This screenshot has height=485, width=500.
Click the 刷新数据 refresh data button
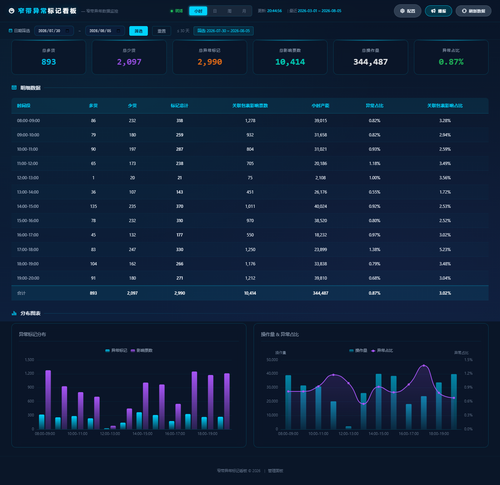(473, 11)
